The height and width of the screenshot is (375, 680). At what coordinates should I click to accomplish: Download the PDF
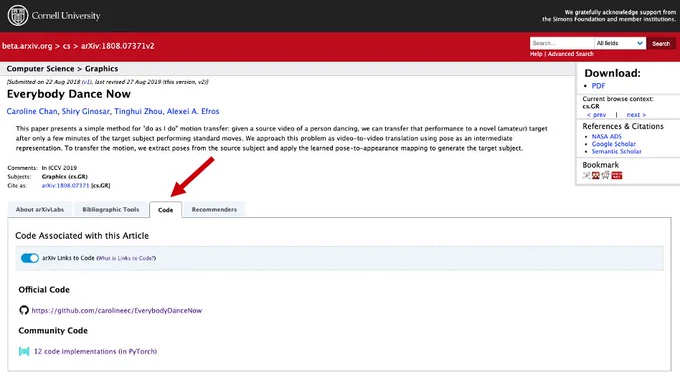tap(598, 86)
